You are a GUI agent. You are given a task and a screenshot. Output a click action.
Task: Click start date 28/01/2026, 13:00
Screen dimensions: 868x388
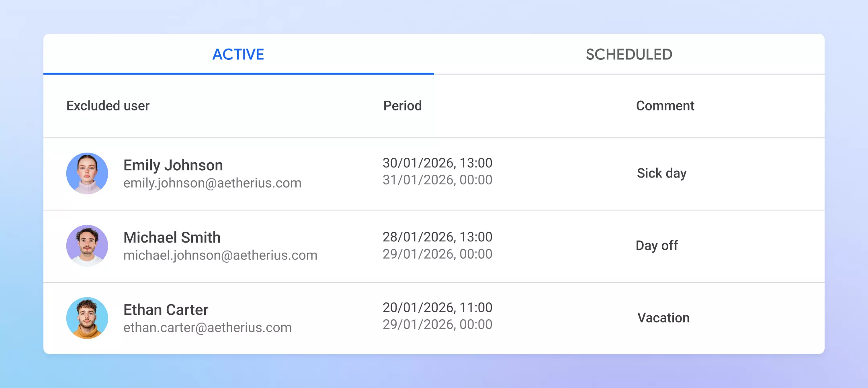437,237
